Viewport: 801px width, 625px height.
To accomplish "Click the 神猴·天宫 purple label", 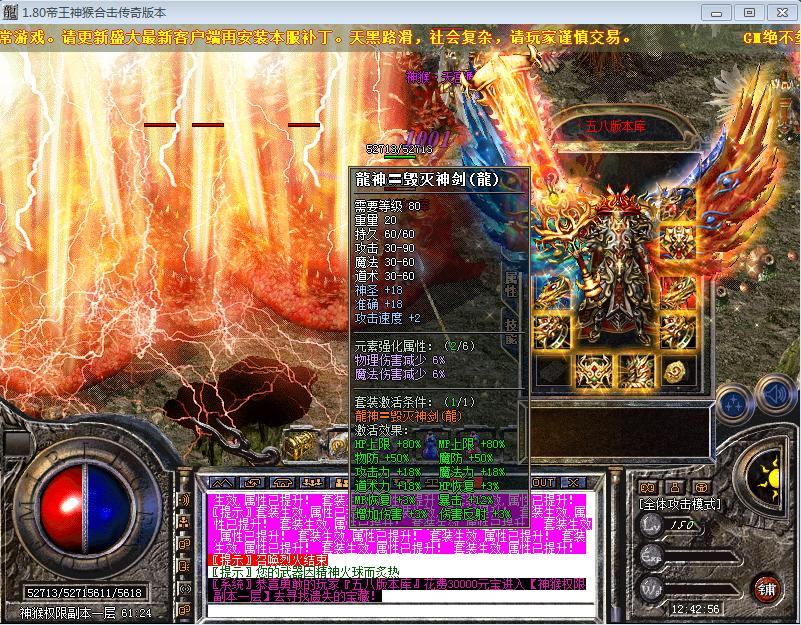I will pyautogui.click(x=439, y=77).
